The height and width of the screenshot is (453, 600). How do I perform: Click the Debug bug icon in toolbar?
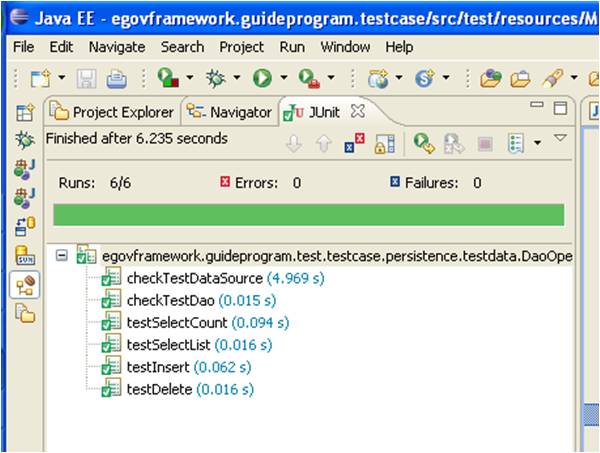pos(214,78)
